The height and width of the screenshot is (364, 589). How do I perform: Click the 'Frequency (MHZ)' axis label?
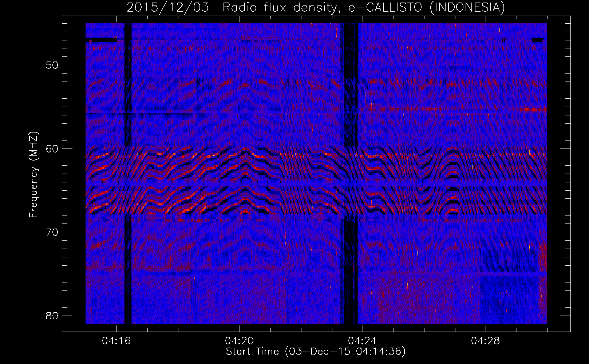33,175
